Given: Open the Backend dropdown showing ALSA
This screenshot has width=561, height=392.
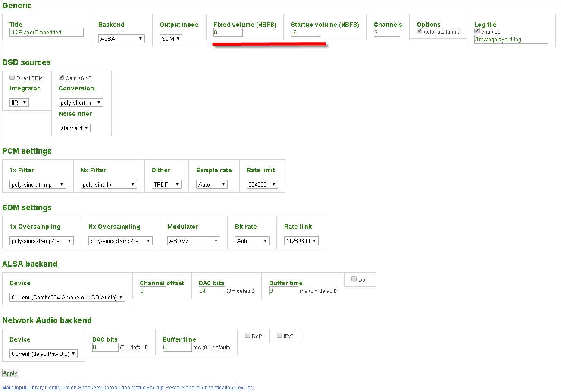Looking at the screenshot, I should (122, 39).
